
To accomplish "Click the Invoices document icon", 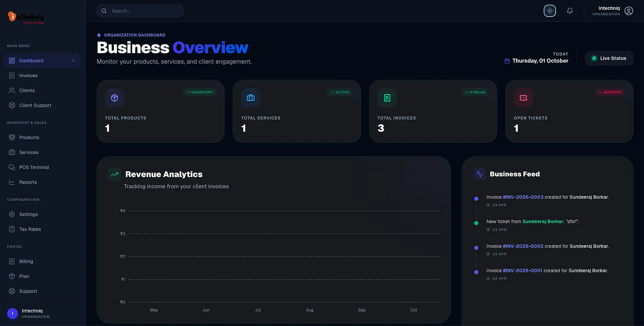I will point(12,75).
